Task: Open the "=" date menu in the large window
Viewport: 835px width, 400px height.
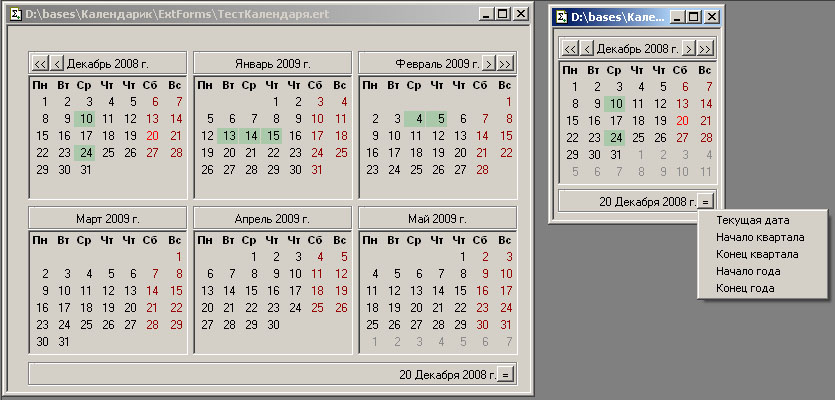Action: tap(507, 374)
